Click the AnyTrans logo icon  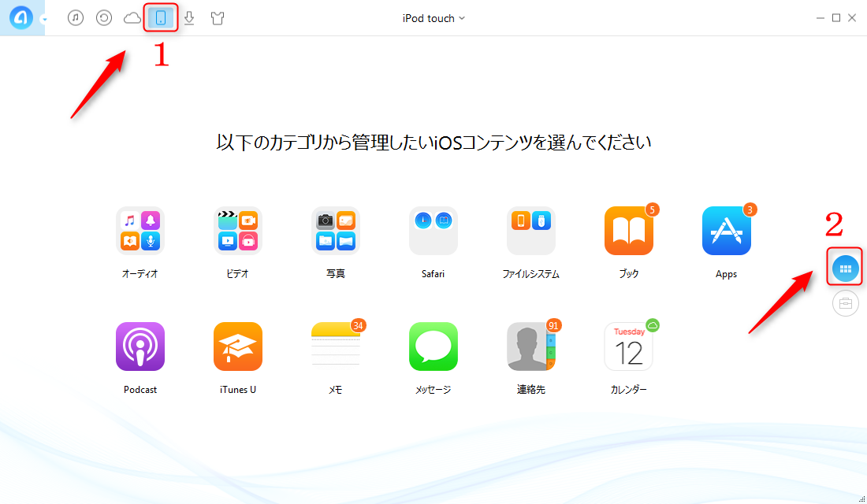(x=21, y=18)
